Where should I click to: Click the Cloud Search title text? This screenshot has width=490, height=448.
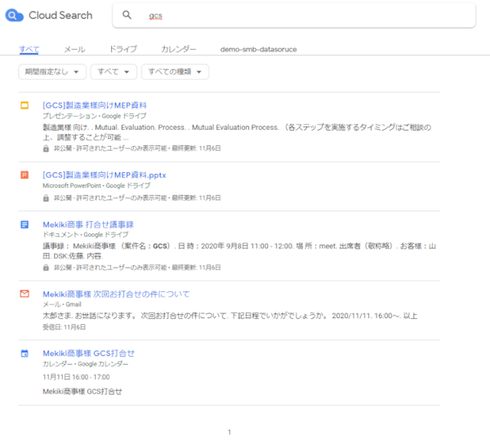point(60,16)
